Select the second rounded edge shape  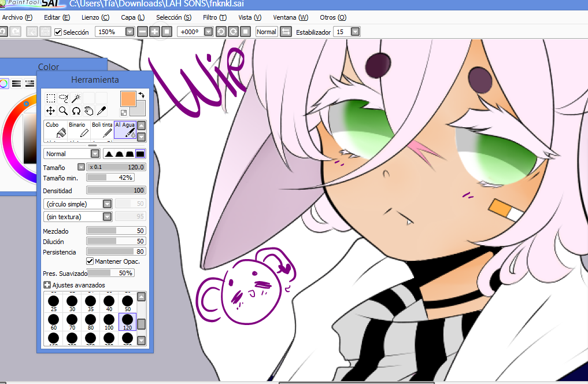coord(119,154)
